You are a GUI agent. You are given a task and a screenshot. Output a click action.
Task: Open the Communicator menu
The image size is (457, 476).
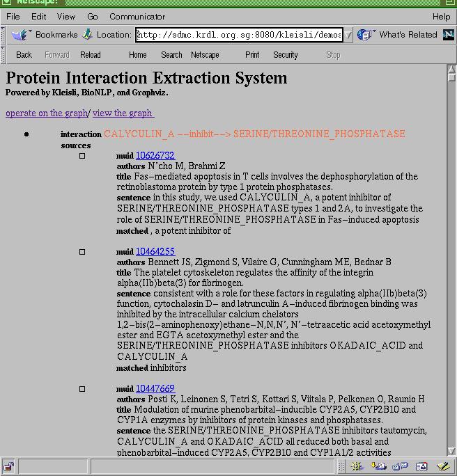pos(137,17)
